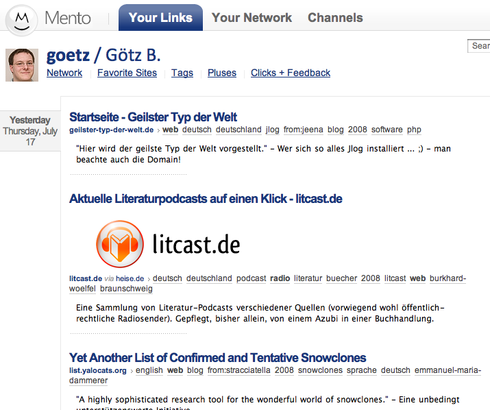
Task: Open Clicks + Feedback link
Action: 290,73
